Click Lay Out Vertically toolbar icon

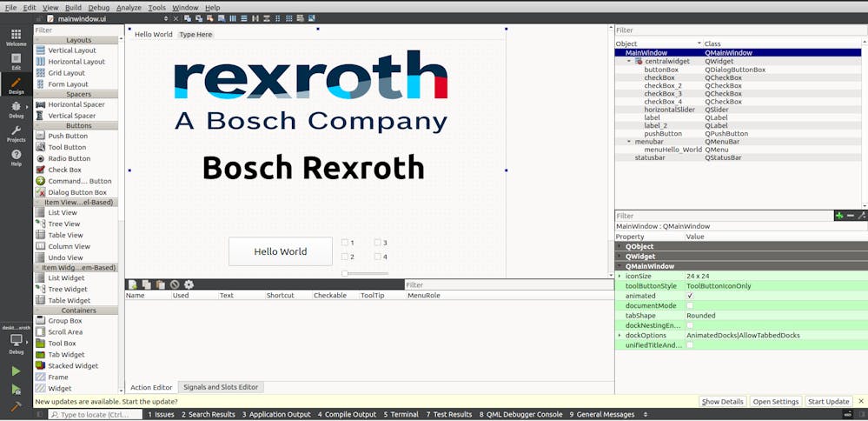tap(244, 18)
